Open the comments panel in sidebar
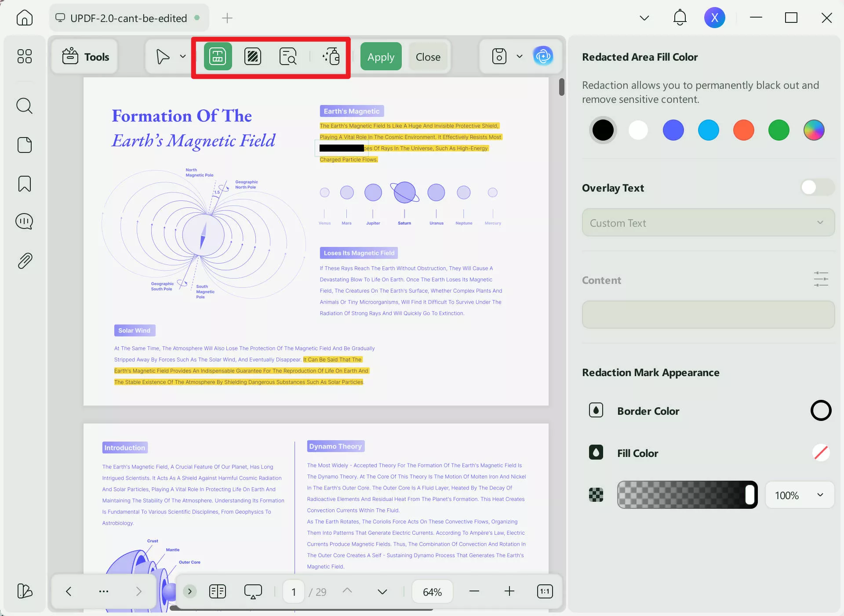Viewport: 844px width, 616px height. tap(25, 221)
